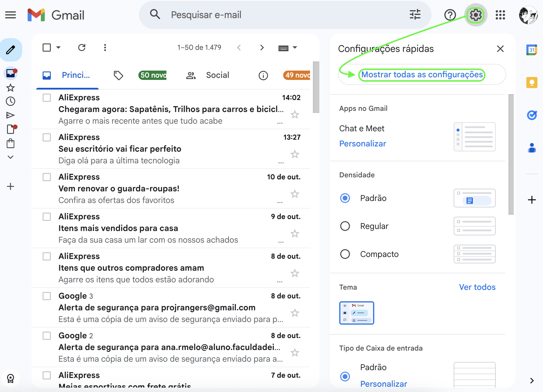Click bottom-left badge icon
Image resolution: width=543 pixels, height=392 pixels.
pos(11,378)
